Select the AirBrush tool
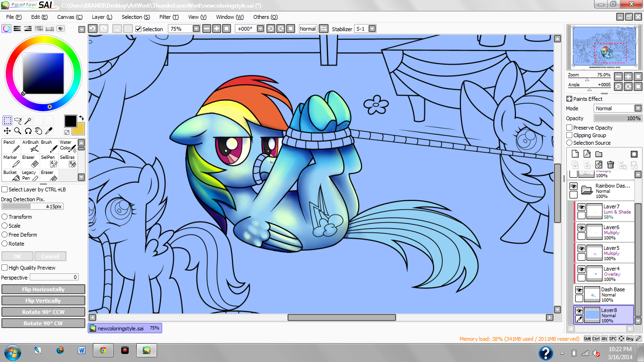 (30, 146)
